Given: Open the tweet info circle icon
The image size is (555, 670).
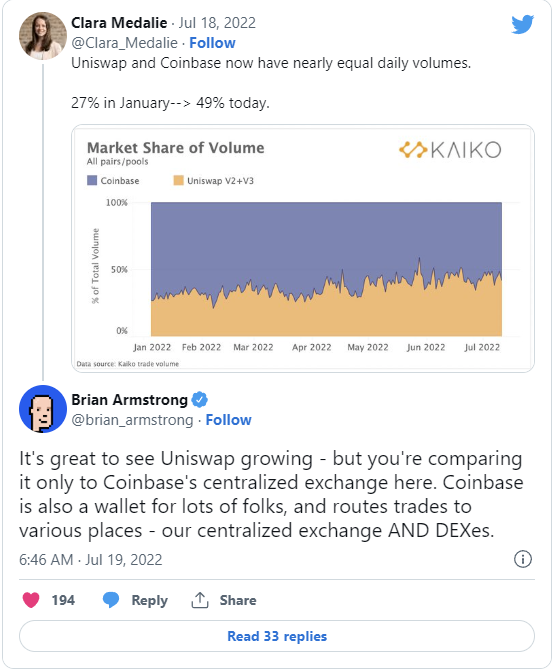Looking at the screenshot, I should click(x=523, y=559).
